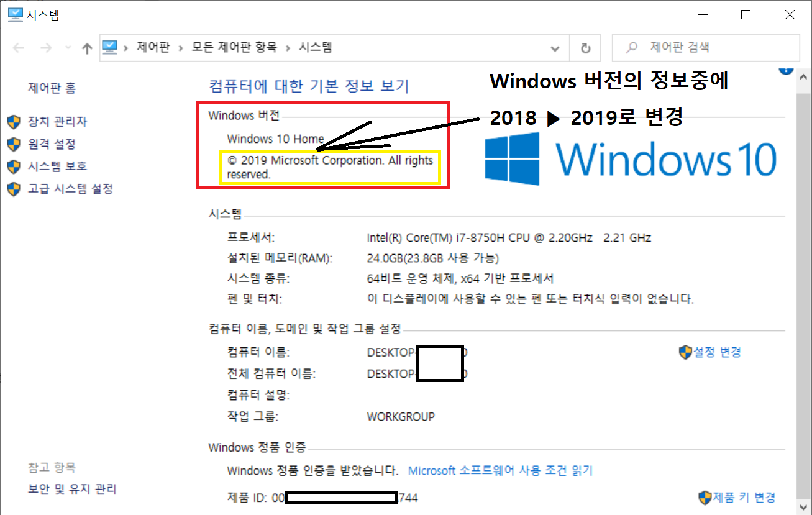This screenshot has width=812, height=515.
Task: Click the 제어판 검색 search field
Action: 706,47
